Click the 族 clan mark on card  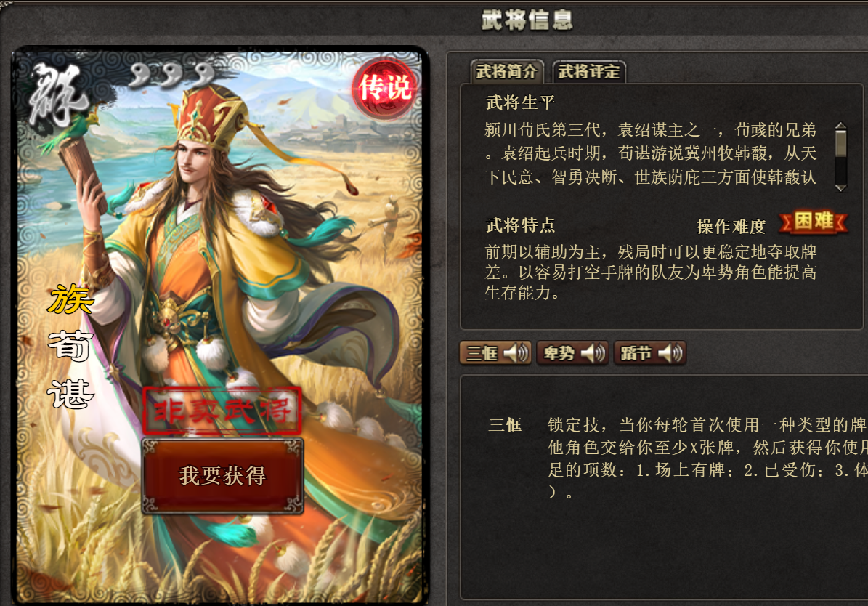click(x=70, y=299)
